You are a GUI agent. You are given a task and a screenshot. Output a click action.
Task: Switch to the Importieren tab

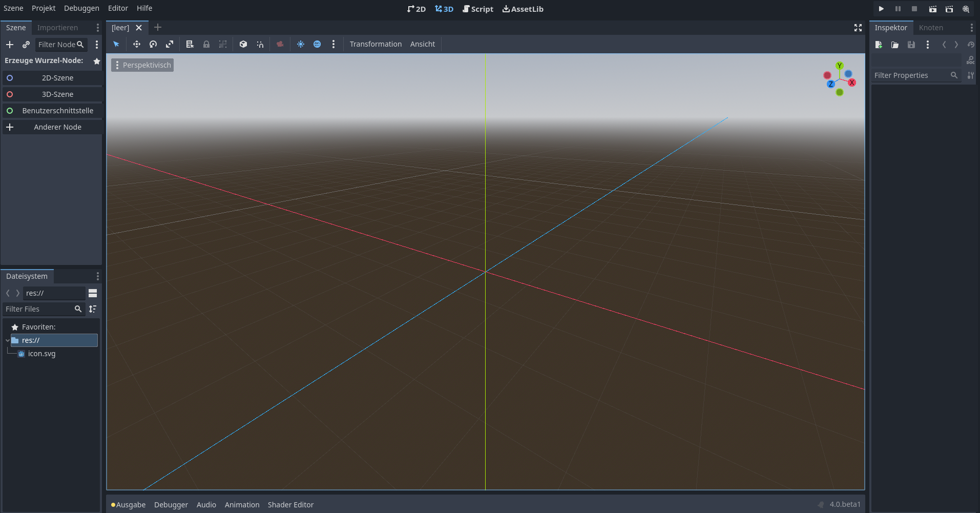pyautogui.click(x=57, y=27)
